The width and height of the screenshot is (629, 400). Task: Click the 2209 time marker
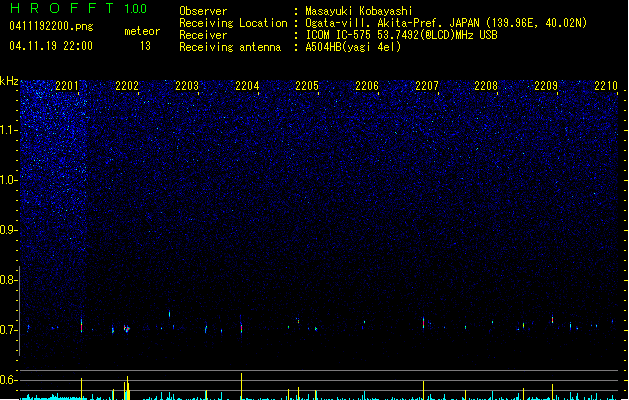(546, 86)
